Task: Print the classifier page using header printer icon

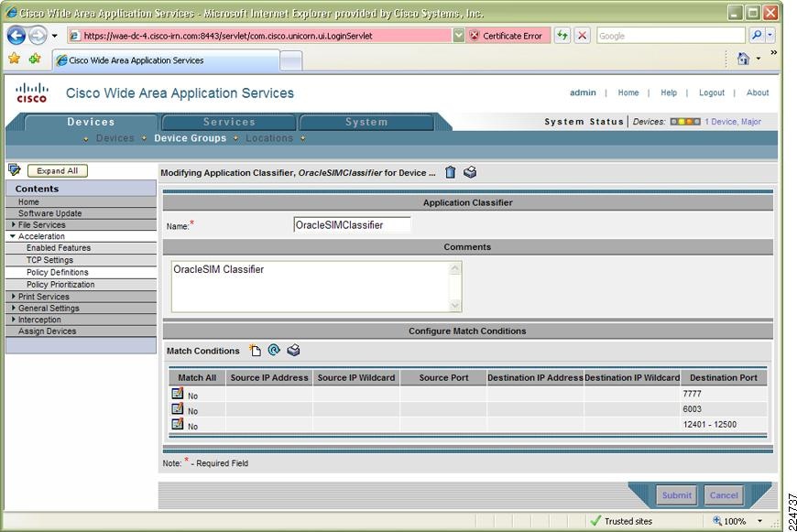Action: coord(470,172)
